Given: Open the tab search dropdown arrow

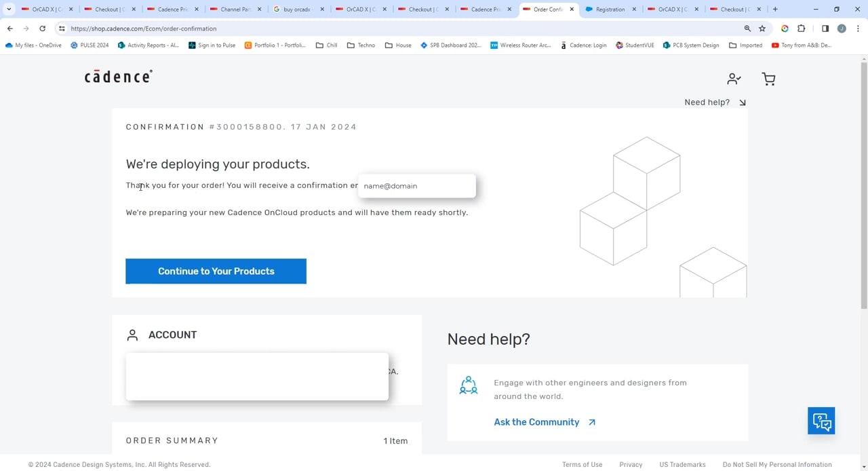Looking at the screenshot, I should tap(9, 10).
